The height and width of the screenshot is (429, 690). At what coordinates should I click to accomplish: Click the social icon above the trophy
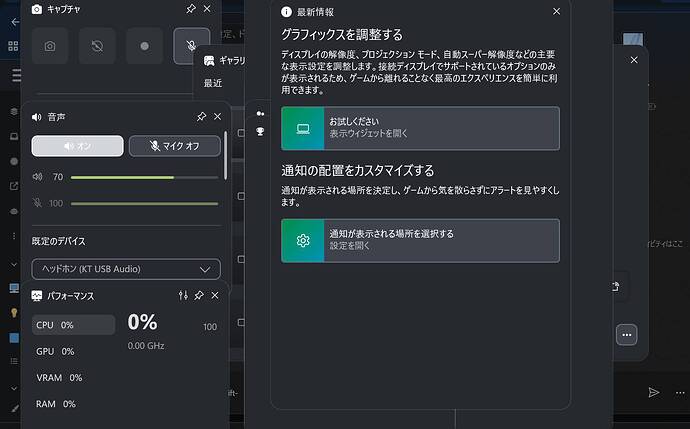tap(260, 114)
